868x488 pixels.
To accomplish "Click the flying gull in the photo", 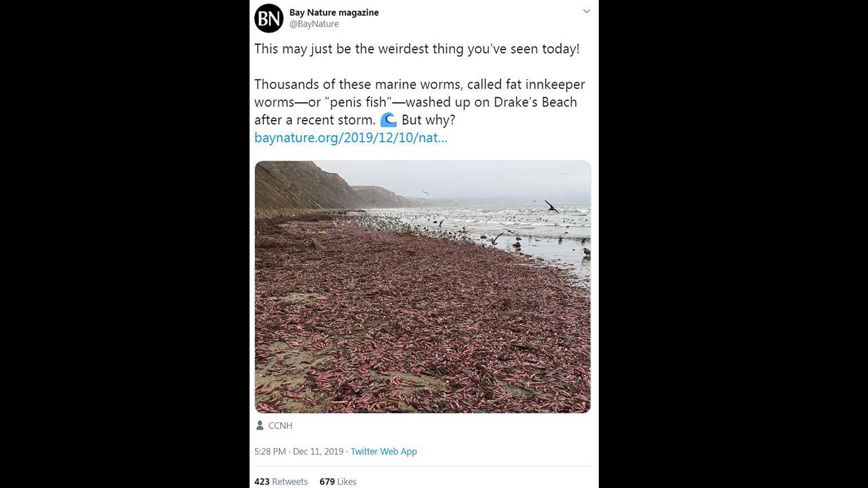I will point(551,206).
